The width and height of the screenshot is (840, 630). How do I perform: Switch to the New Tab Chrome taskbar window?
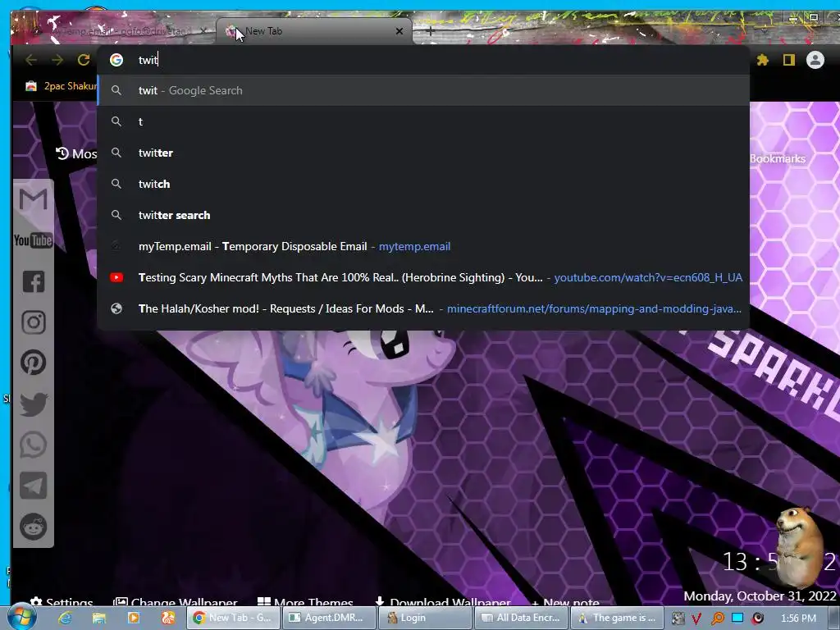234,618
